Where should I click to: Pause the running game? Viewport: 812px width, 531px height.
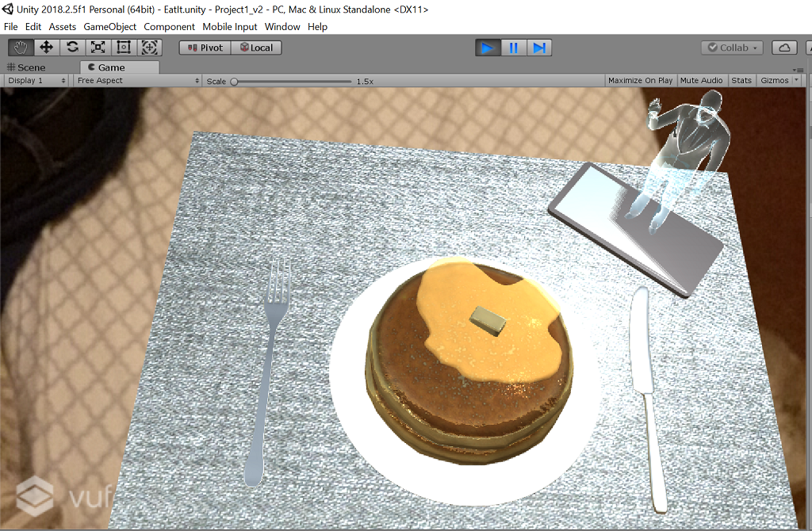pos(514,48)
